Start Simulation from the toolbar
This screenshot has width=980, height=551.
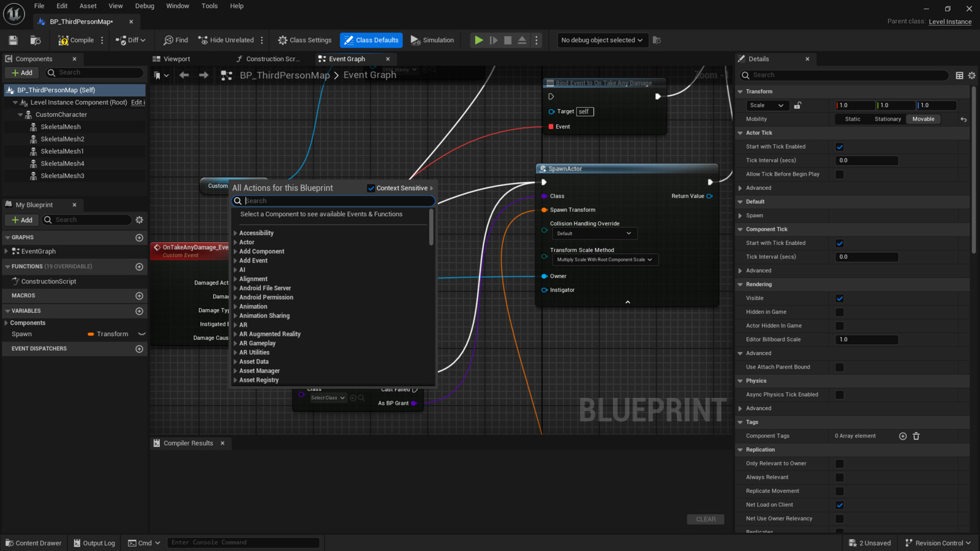(x=432, y=40)
